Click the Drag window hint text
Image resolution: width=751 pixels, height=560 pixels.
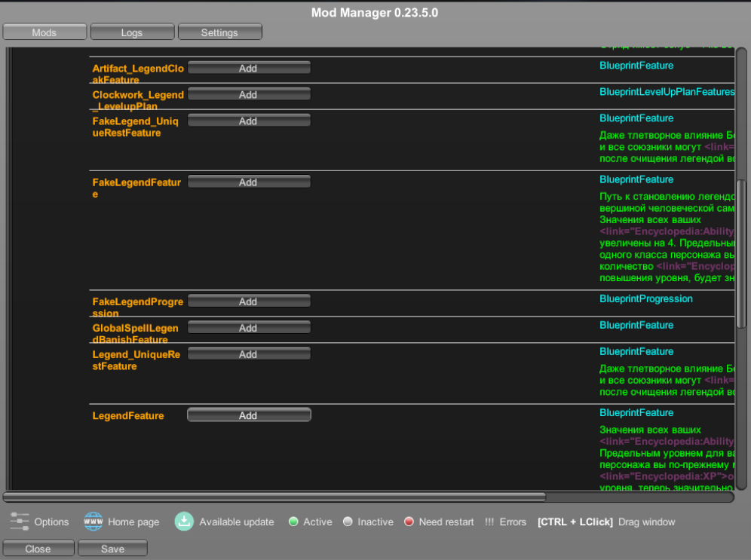tap(647, 522)
